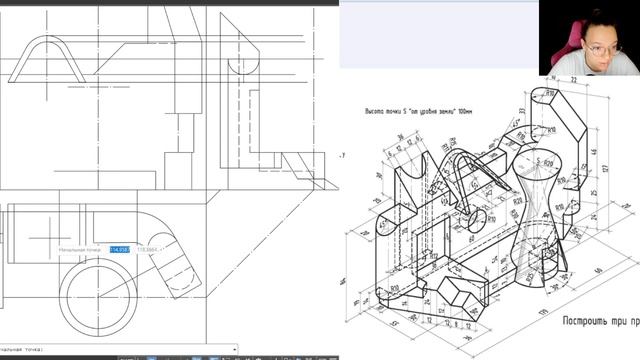The image size is (640, 360).
Task: Click the Y coordinate field next to 114.938
Action: (147, 249)
